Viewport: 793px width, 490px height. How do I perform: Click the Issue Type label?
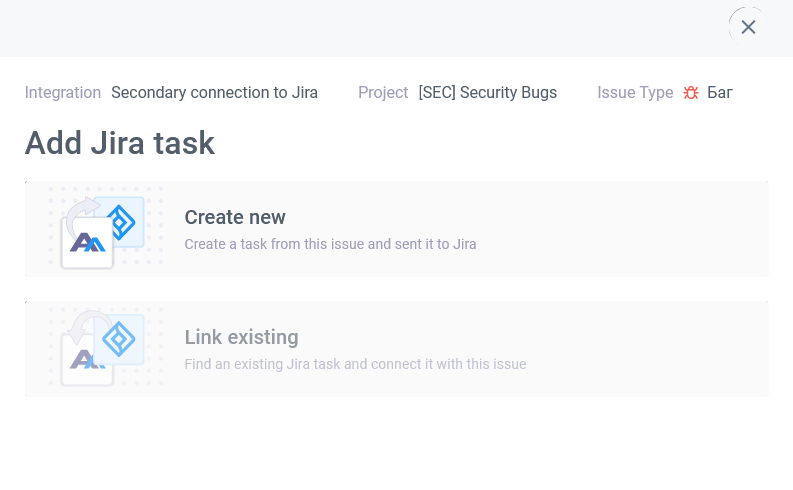point(635,93)
